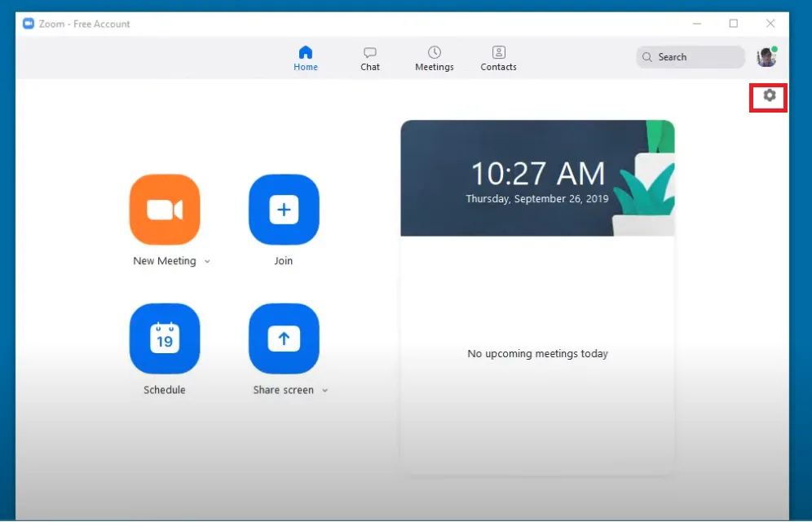Click the Share screen arrow icon
This screenshot has height=522, width=812.
coord(284,338)
